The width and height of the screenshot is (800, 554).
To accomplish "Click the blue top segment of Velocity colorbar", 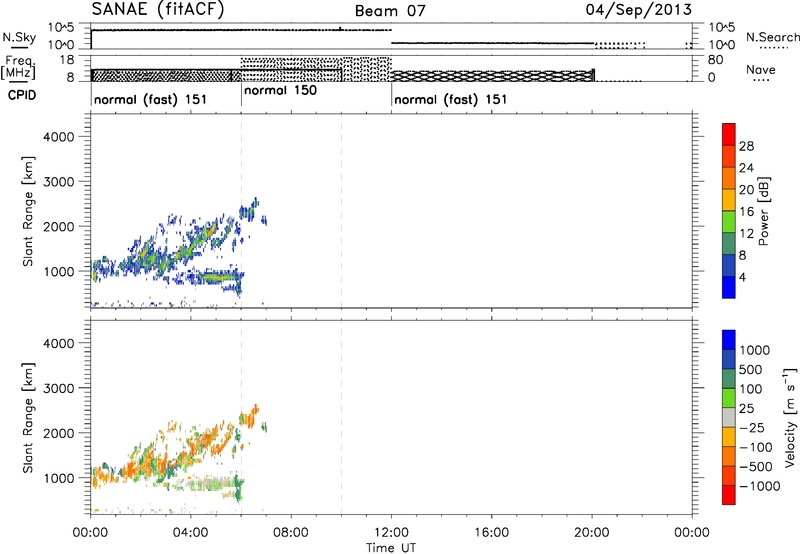I will point(729,340).
